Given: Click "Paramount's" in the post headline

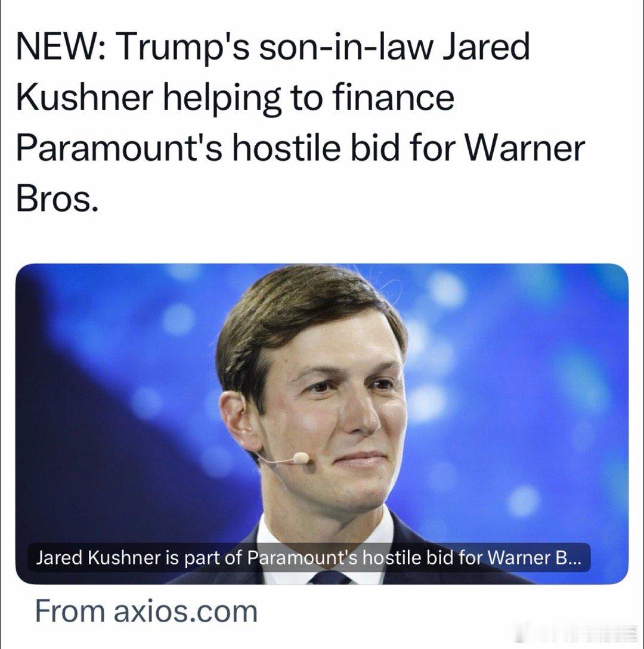Looking at the screenshot, I should click(120, 148).
